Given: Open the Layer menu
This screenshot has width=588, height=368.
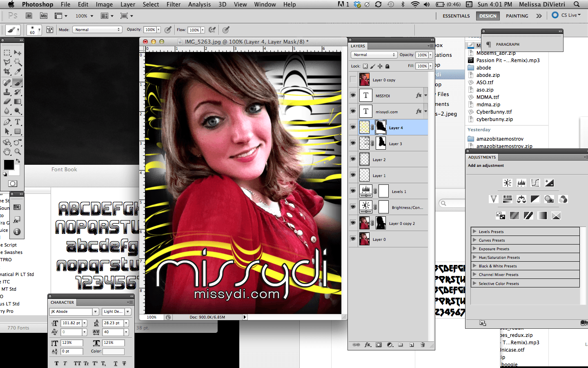Looking at the screenshot, I should point(127,4).
